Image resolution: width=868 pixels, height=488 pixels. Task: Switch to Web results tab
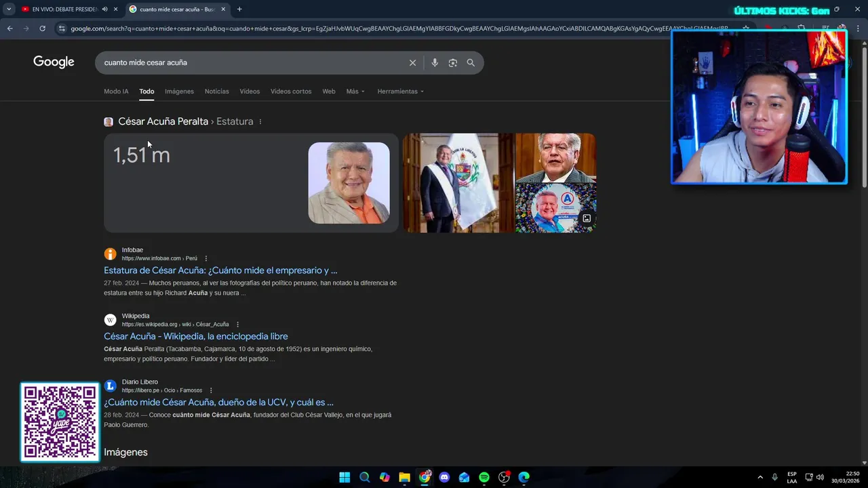[x=329, y=91]
